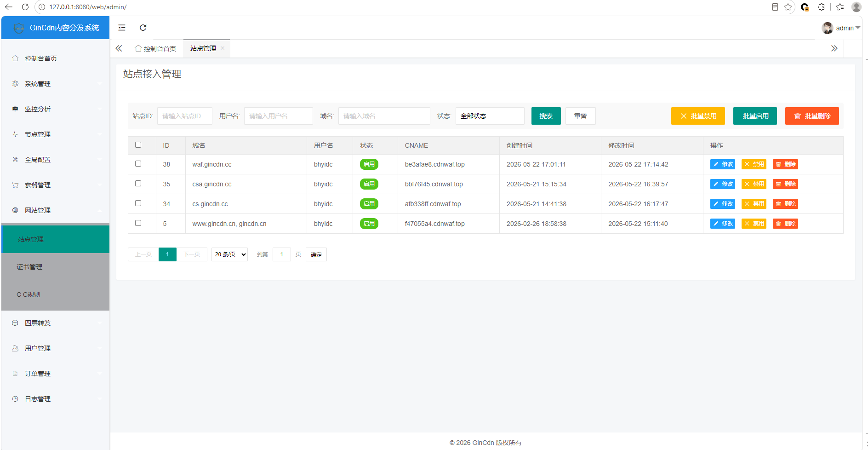Select C C规则 submenu item

point(55,294)
